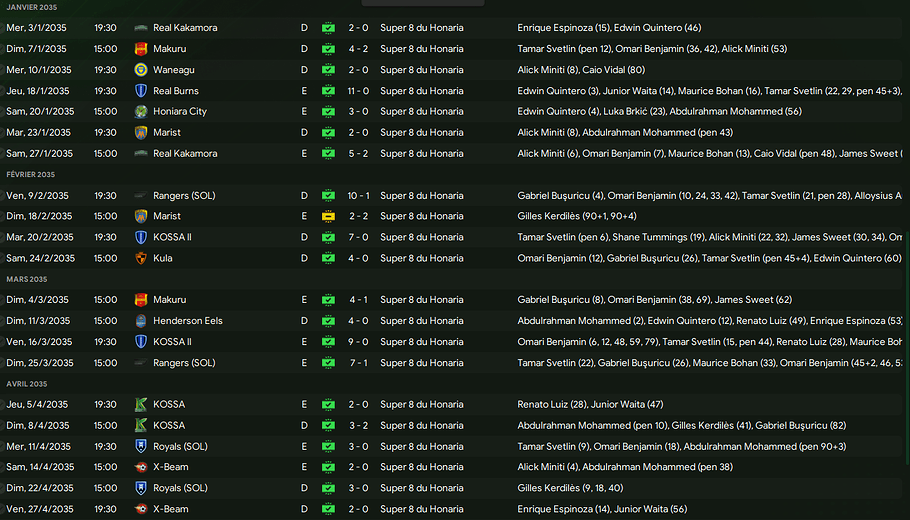This screenshot has width=910, height=520.
Task: Click the yellow draw icon for the Marist match
Action: 328,216
